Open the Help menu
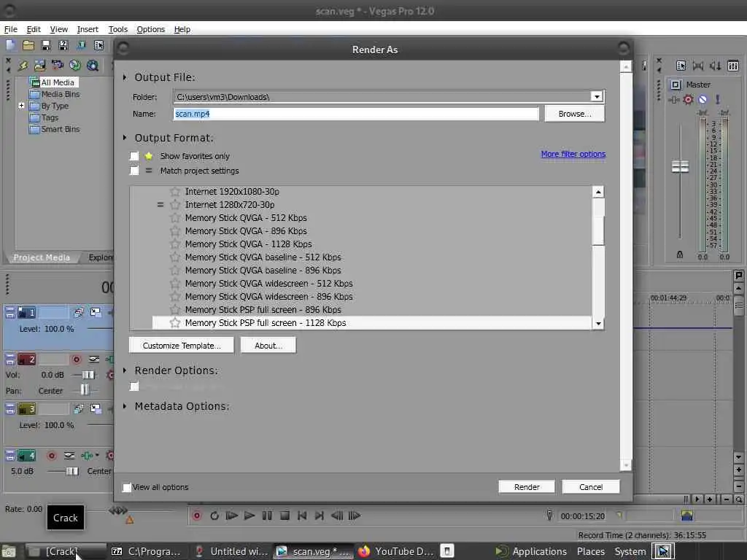 (182, 29)
